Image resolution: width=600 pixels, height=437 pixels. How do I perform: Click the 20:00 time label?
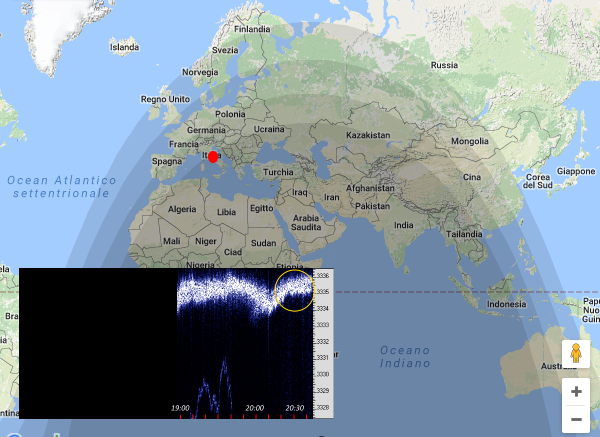(x=255, y=408)
